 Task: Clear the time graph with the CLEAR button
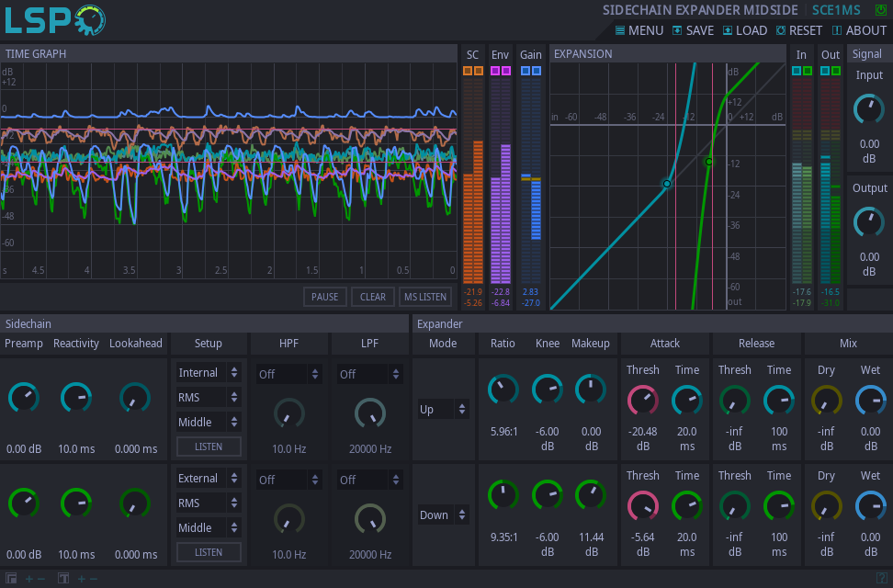pyautogui.click(x=373, y=297)
